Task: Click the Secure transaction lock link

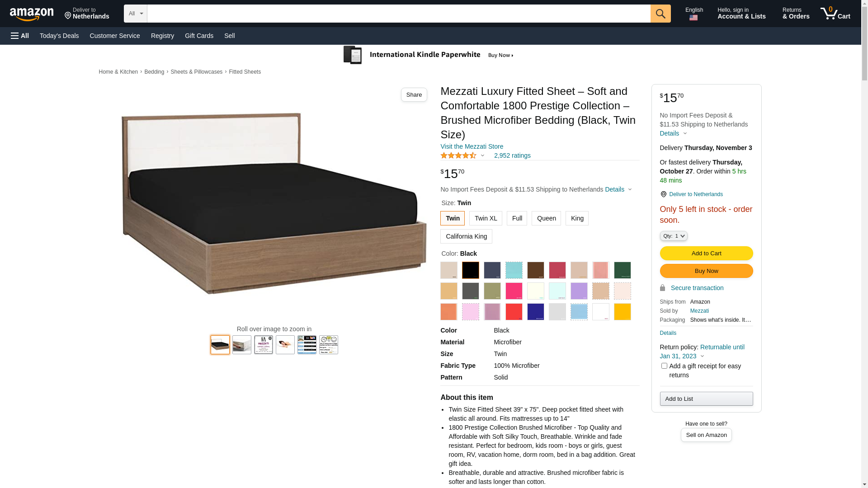Action: pos(692,288)
